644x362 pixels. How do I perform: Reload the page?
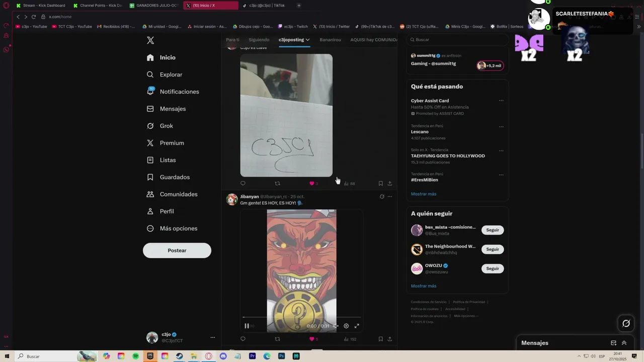pos(34,17)
